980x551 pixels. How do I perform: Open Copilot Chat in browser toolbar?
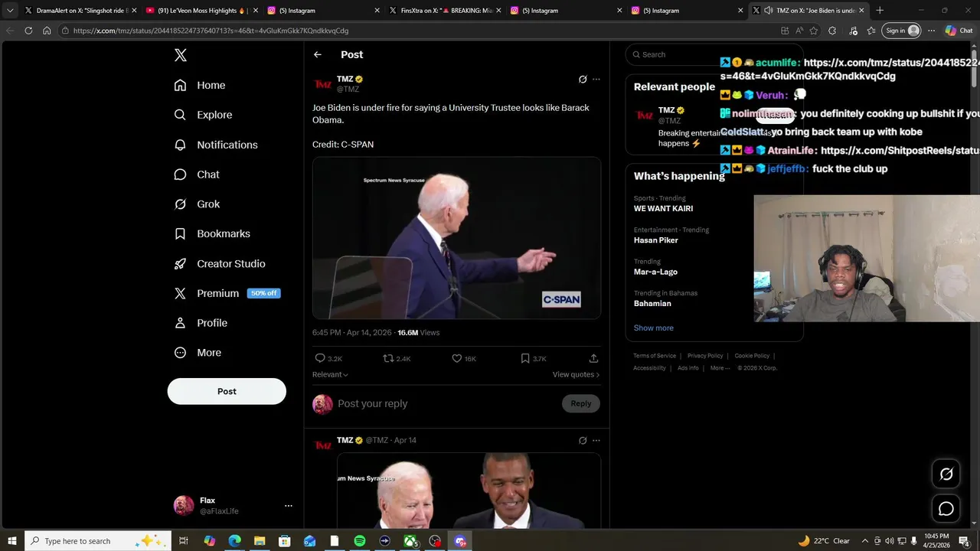959,31
